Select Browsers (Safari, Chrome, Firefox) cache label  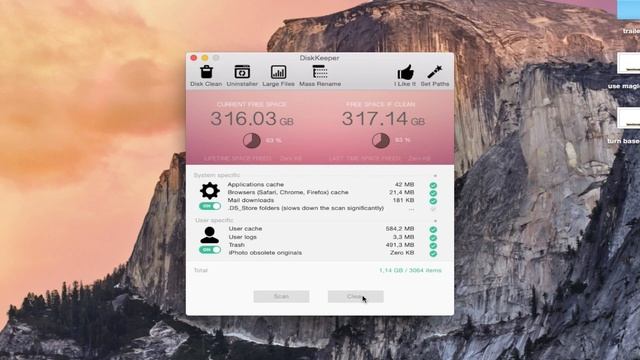coord(288,192)
